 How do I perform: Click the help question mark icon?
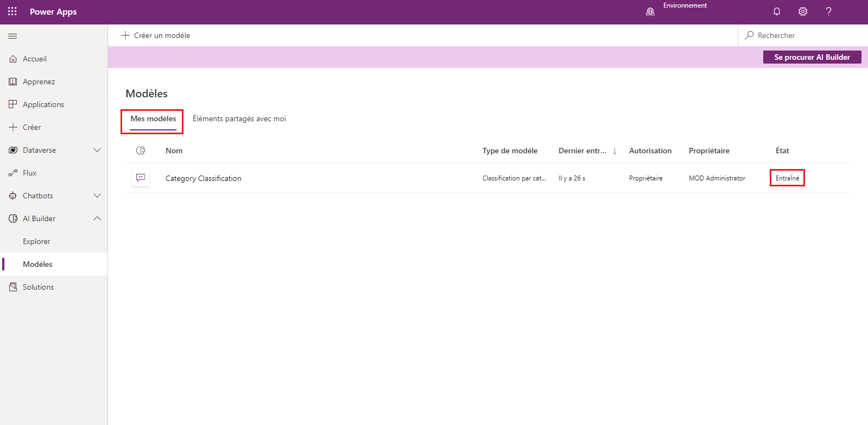(828, 11)
